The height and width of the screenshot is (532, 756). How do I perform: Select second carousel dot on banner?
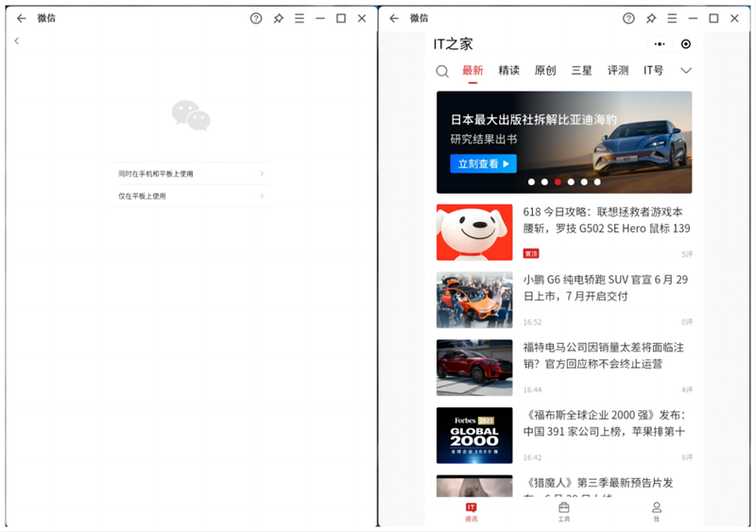pyautogui.click(x=544, y=181)
